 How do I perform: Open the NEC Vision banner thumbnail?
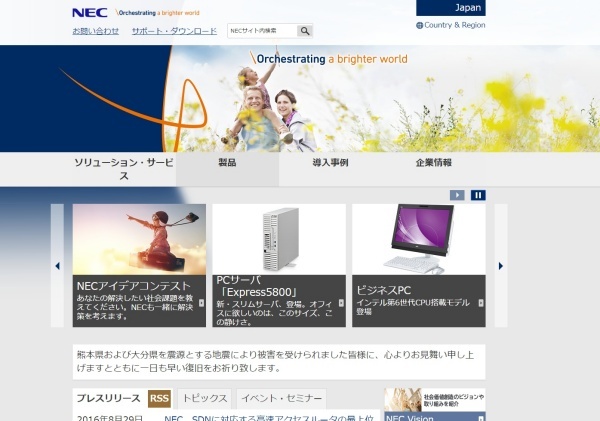[435, 400]
